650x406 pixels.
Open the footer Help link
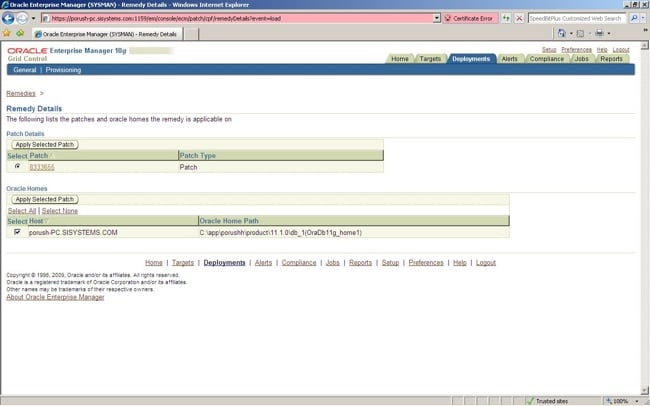[x=460, y=263]
